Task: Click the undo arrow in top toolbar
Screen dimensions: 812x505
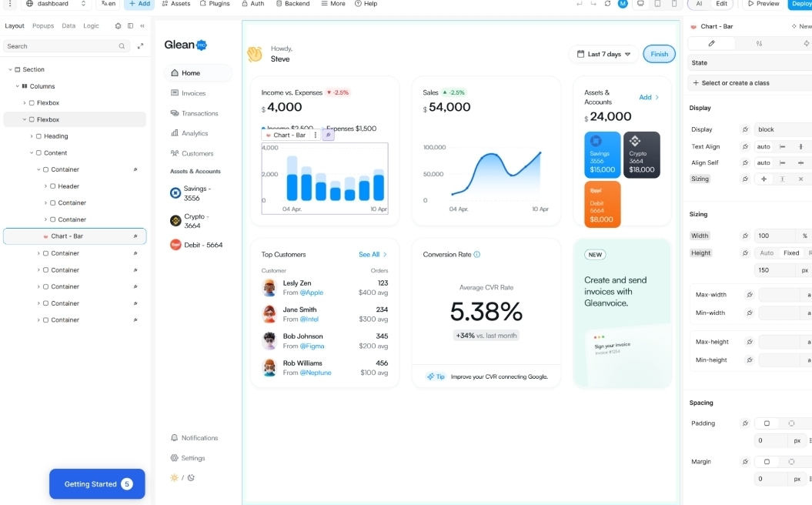Action: pyautogui.click(x=579, y=4)
